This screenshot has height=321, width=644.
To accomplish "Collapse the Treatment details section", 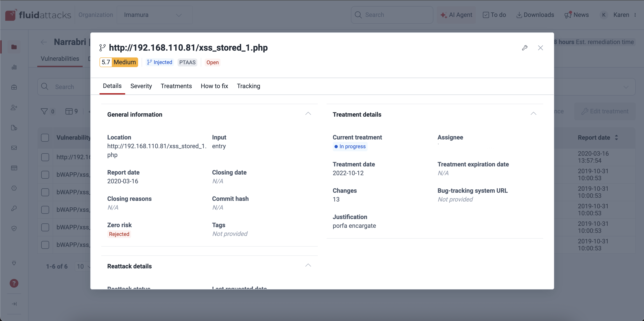I will pos(533,114).
